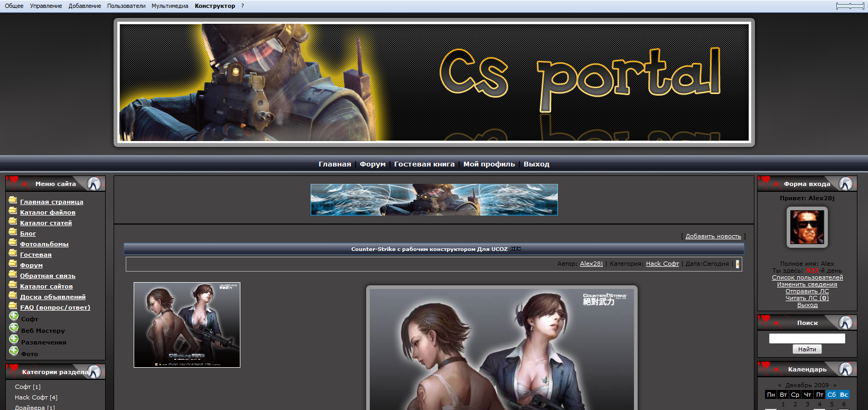The image size is (868, 410).
Task: Click CS soldier icon in Категории раздела header
Action: [x=94, y=372]
